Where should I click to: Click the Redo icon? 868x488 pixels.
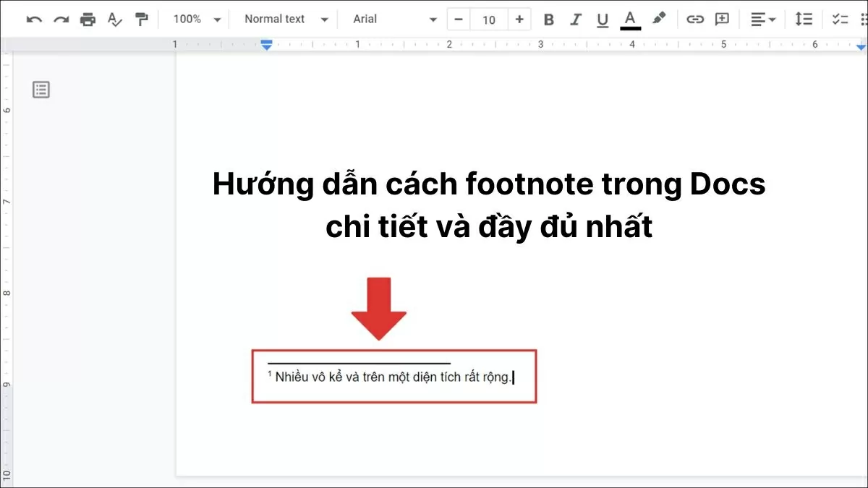point(61,19)
